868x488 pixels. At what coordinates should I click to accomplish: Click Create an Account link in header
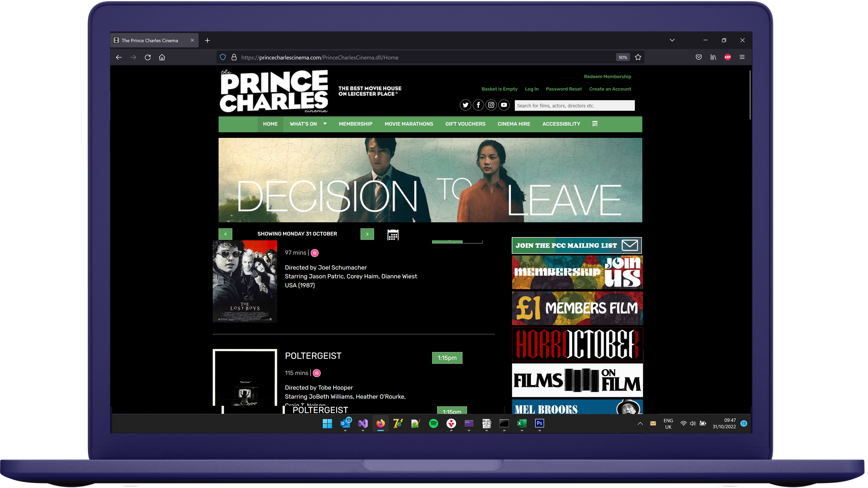pyautogui.click(x=610, y=89)
